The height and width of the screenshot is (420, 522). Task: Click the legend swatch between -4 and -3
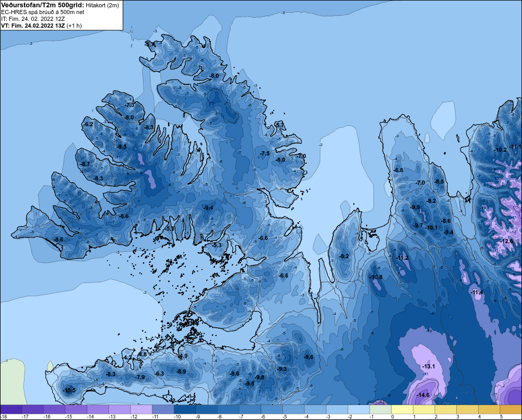pos(315,410)
